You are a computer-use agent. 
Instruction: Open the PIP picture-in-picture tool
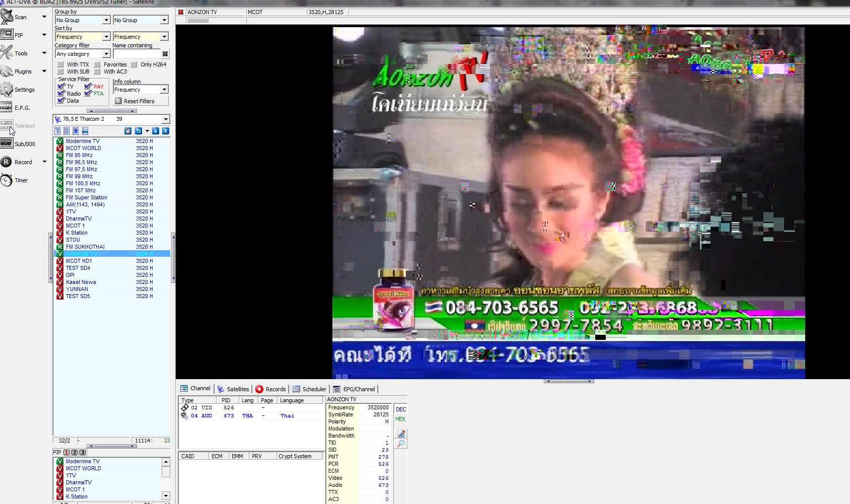click(x=12, y=35)
